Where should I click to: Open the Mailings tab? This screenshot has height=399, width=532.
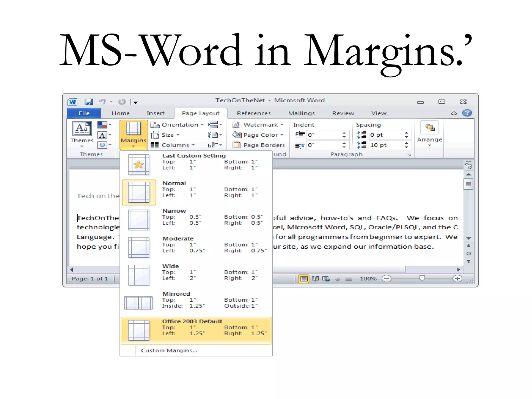coord(301,113)
